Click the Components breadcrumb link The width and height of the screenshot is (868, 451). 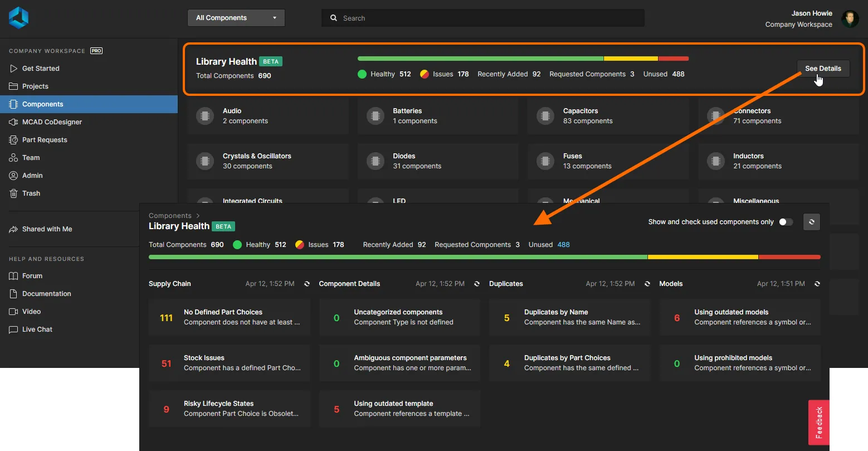click(x=170, y=216)
